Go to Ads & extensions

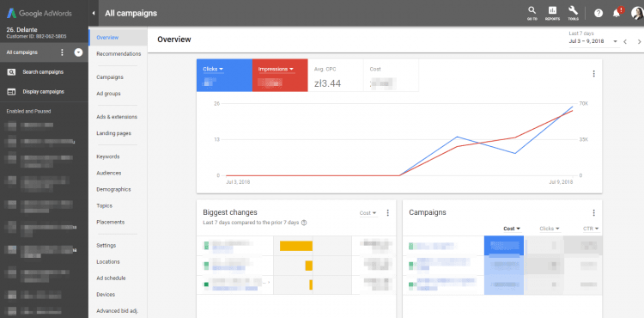click(x=117, y=117)
